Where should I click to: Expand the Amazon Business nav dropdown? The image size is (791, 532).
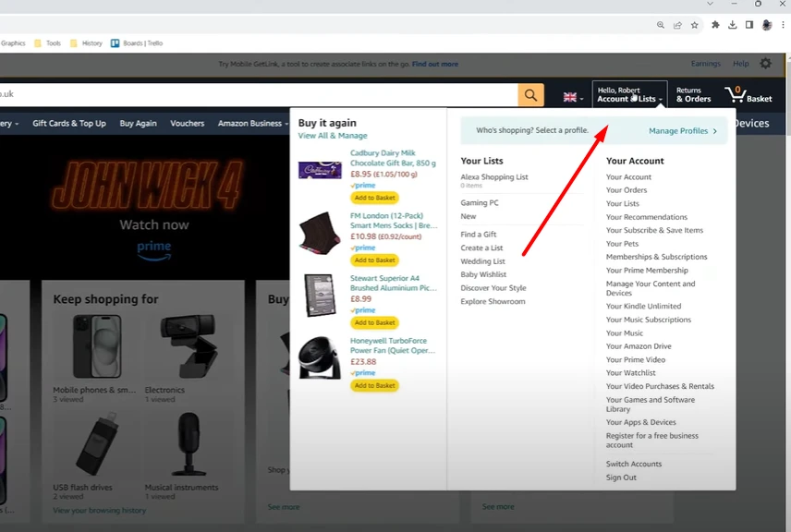click(x=253, y=123)
